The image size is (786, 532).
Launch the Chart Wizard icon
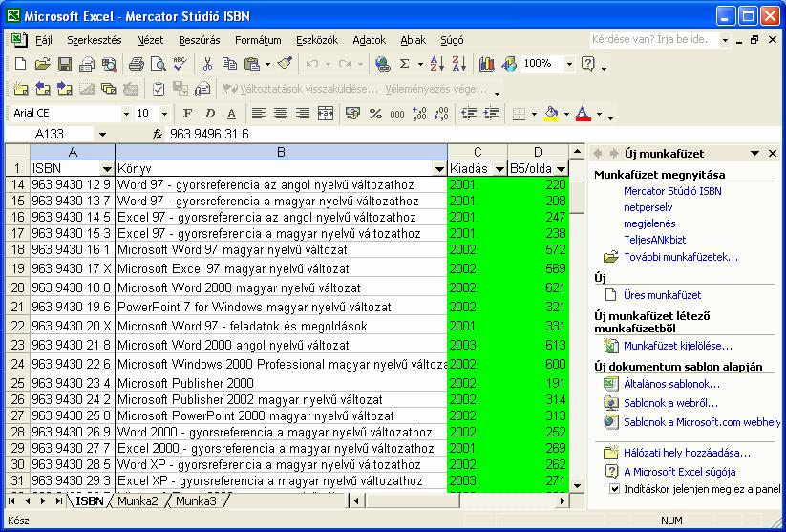click(486, 64)
